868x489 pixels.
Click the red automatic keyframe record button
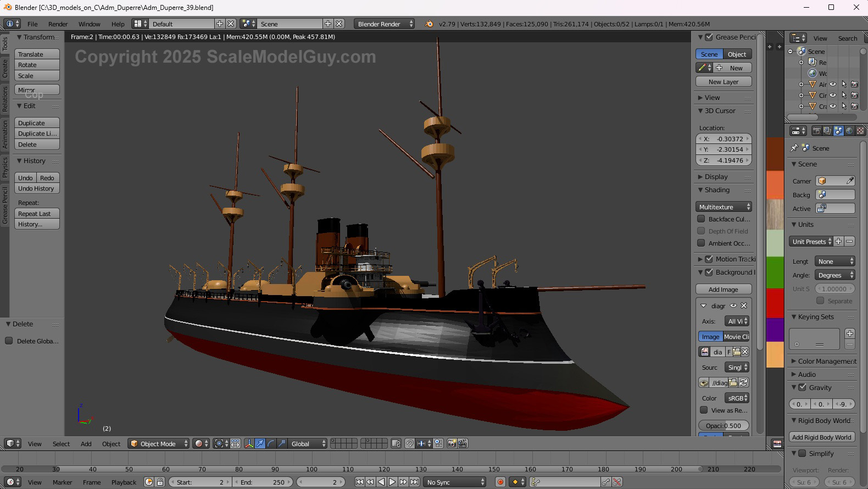point(500,482)
